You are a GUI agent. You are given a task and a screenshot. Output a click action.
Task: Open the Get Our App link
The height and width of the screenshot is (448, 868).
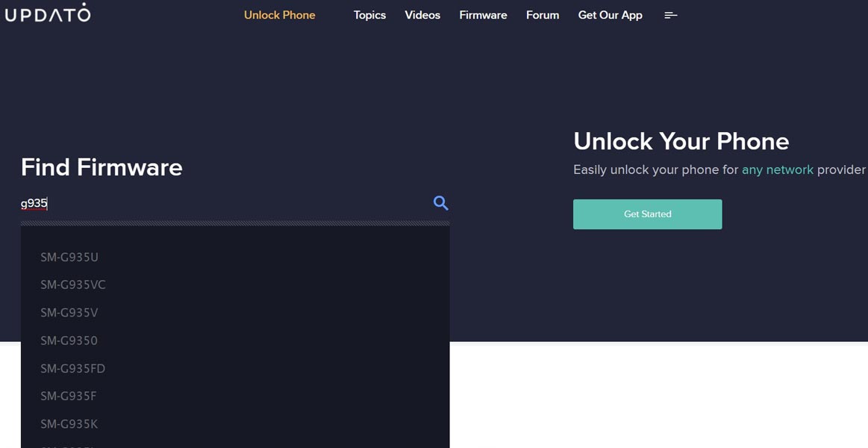(610, 16)
